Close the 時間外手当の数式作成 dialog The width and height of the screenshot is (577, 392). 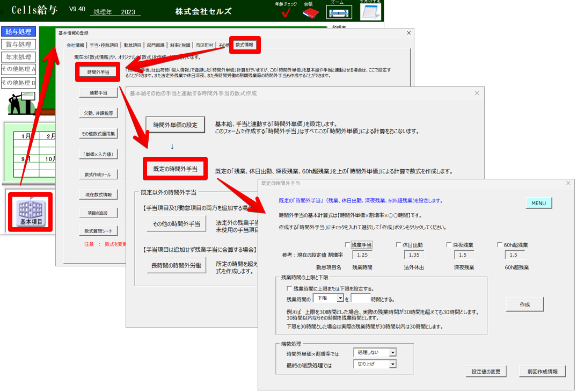(477, 93)
